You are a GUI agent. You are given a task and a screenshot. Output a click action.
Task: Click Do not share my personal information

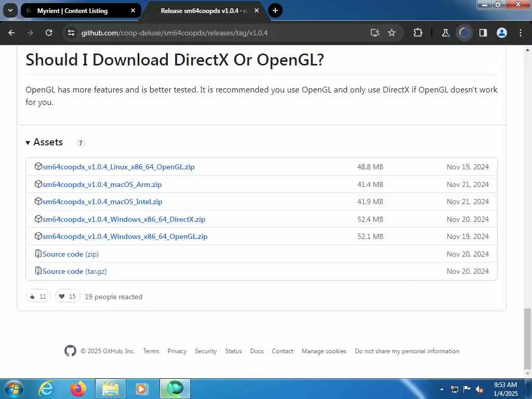click(407, 351)
